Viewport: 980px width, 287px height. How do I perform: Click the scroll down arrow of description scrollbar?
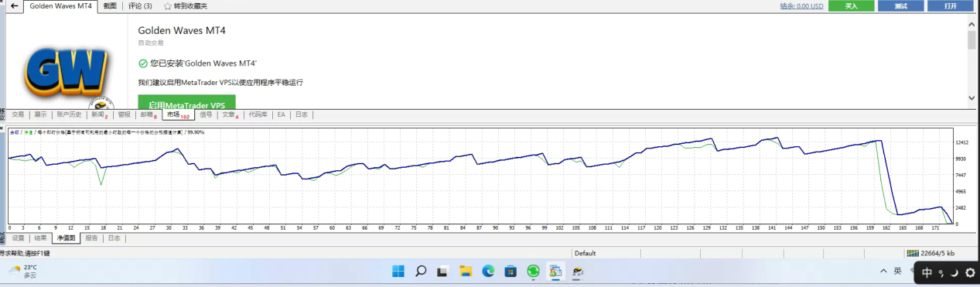[x=971, y=98]
